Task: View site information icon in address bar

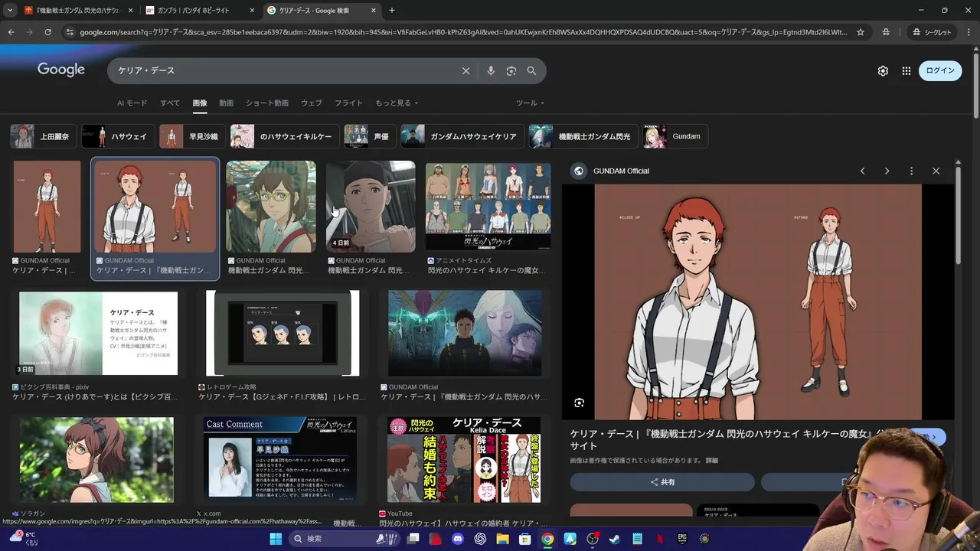Action: (70, 32)
